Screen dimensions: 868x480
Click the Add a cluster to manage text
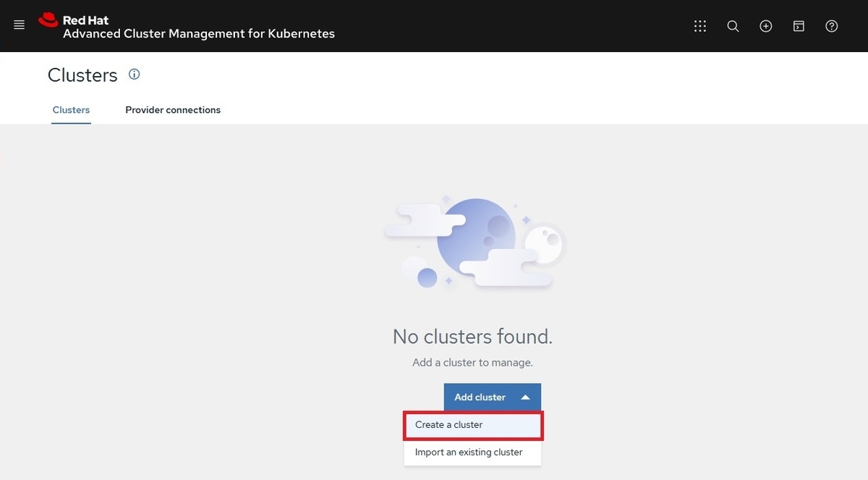472,363
